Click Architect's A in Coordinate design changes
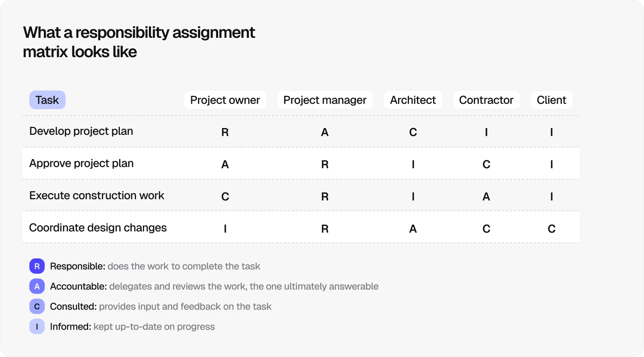Screen dimensions: 644x357 tap(413, 229)
